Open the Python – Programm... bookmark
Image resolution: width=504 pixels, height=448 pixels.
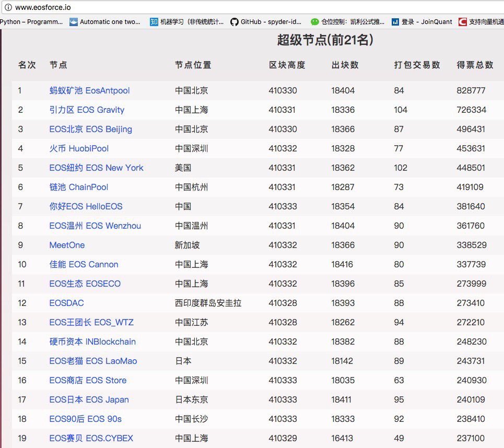click(31, 22)
